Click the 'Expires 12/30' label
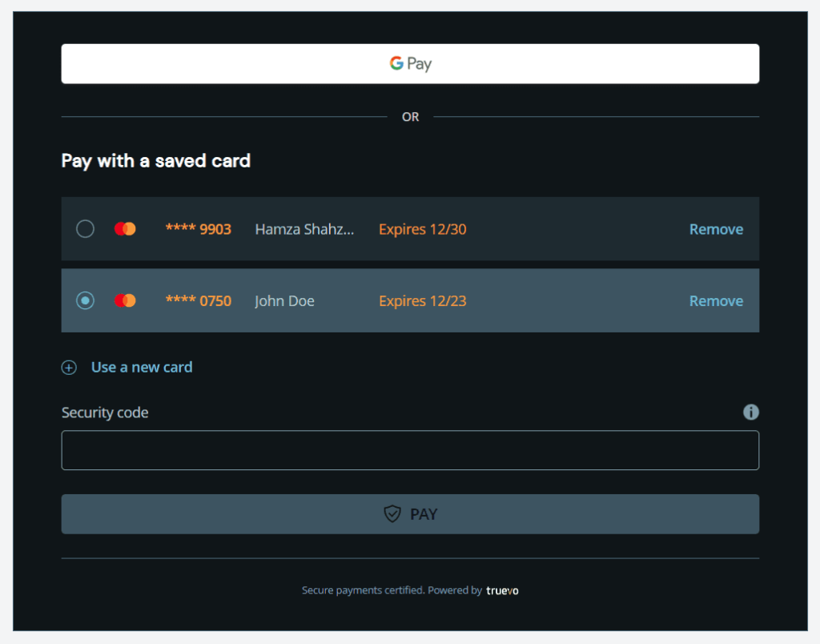The width and height of the screenshot is (820, 644). click(x=422, y=229)
